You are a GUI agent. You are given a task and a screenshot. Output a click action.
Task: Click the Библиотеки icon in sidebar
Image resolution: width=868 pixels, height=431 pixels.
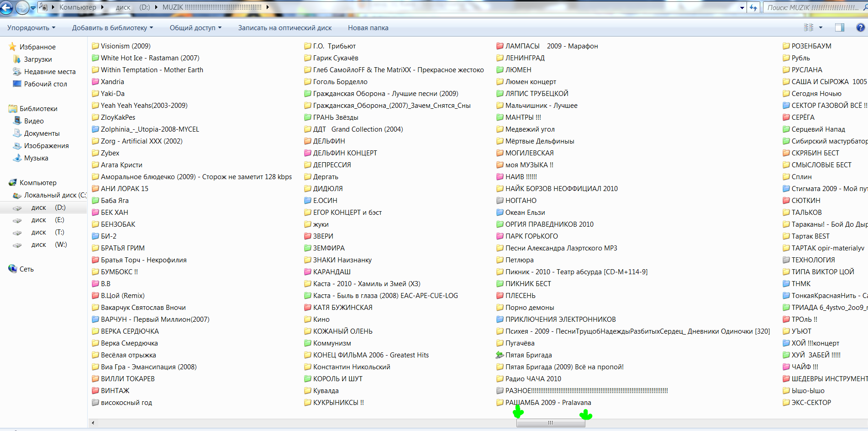[13, 108]
